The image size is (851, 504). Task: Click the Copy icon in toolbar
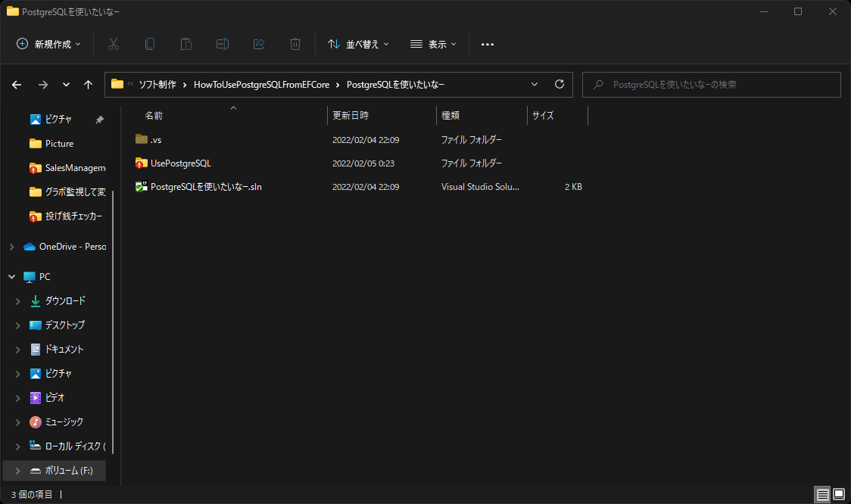click(x=150, y=44)
